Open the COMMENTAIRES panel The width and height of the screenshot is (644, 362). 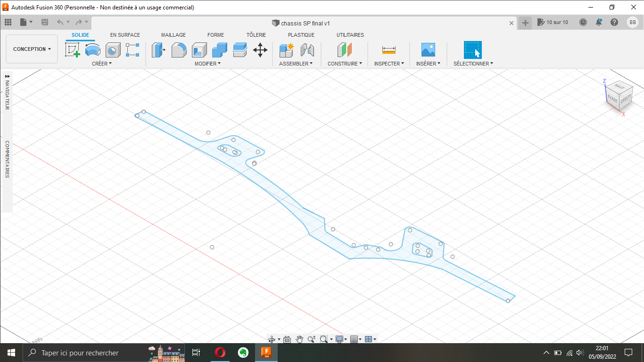click(x=7, y=159)
